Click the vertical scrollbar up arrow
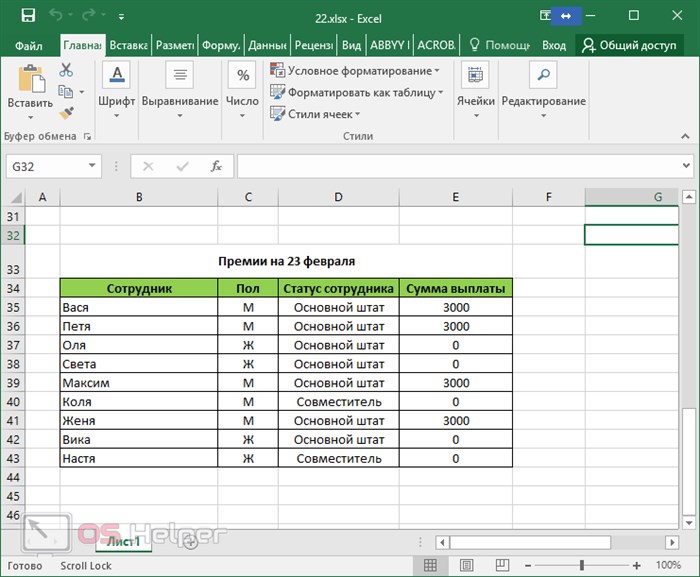The height and width of the screenshot is (577, 700). click(x=689, y=197)
